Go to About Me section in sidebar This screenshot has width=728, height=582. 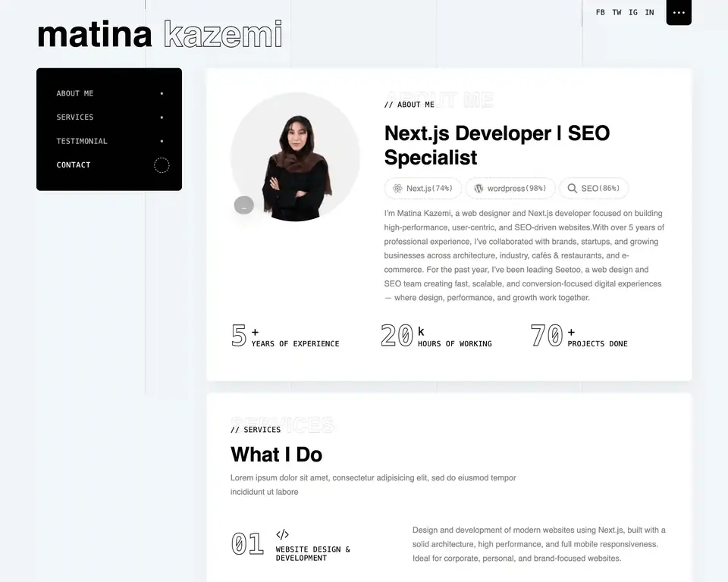75,93
